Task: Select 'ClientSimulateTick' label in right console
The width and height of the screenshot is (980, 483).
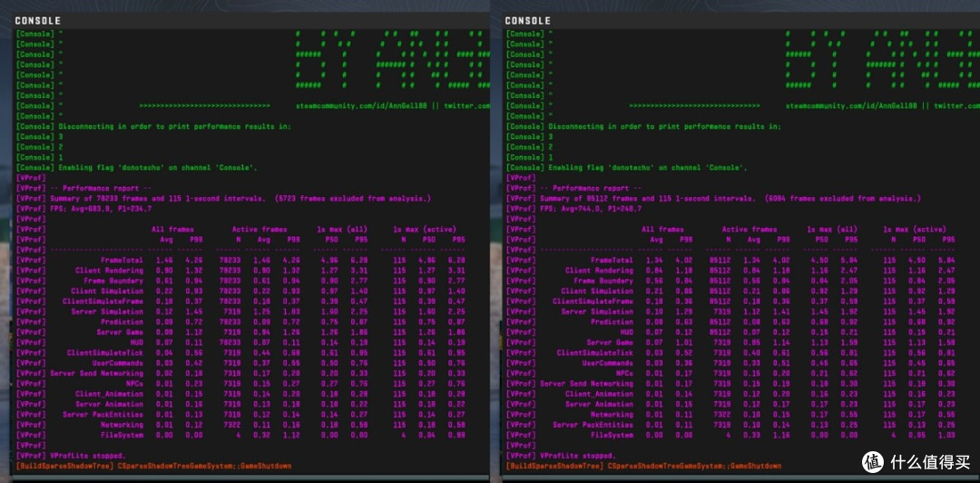Action: point(595,352)
